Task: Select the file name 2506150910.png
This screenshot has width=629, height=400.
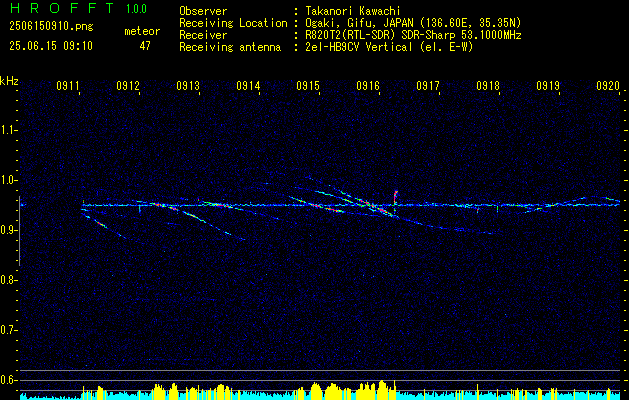Action: coord(51,27)
